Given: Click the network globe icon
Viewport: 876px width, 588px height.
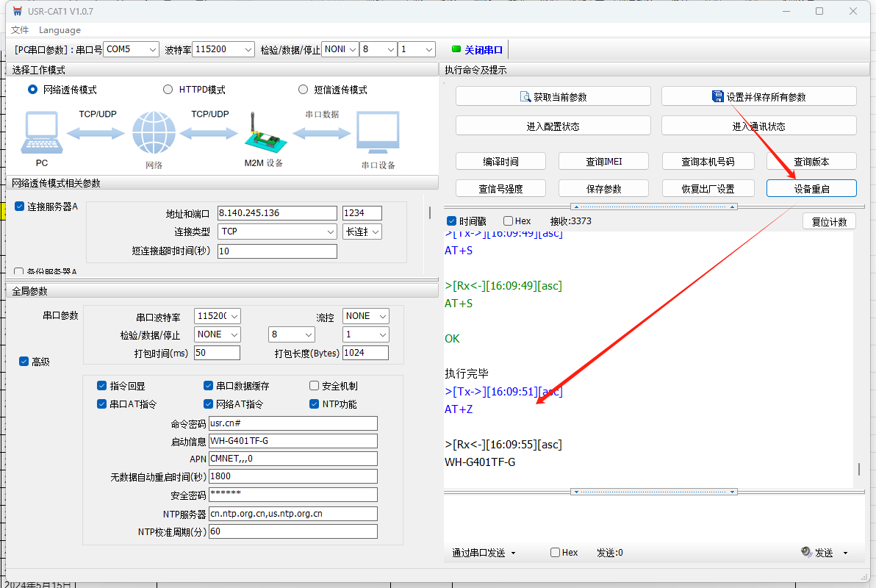Looking at the screenshot, I should click(154, 134).
